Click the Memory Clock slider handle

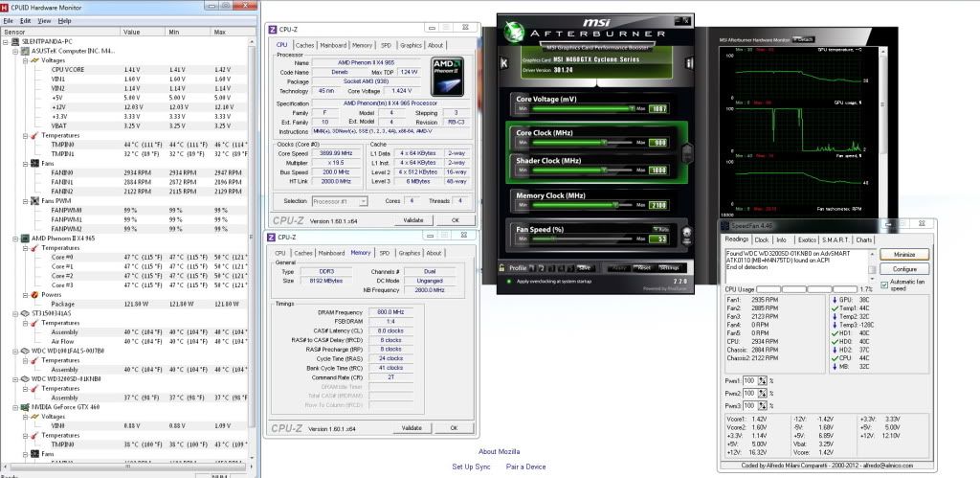615,205
